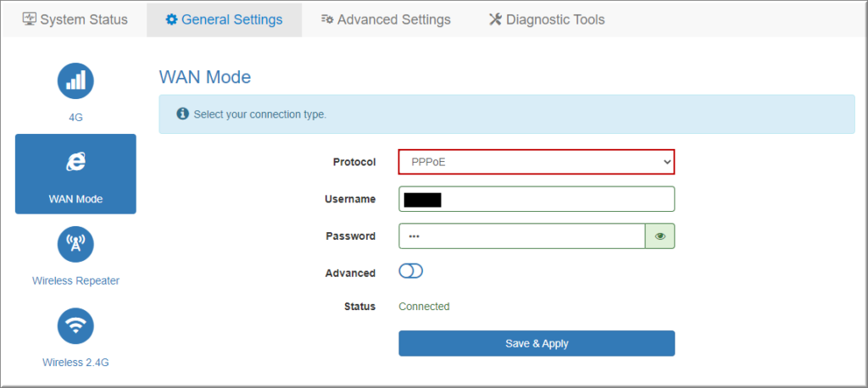Click the gear icon beside General Settings
868x388 pixels.
coord(171,19)
